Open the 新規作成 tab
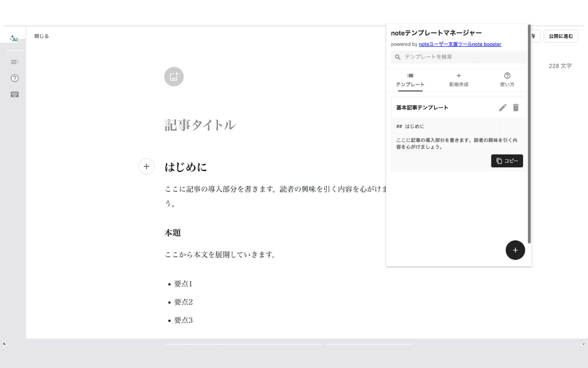This screenshot has width=588, height=368. (458, 80)
